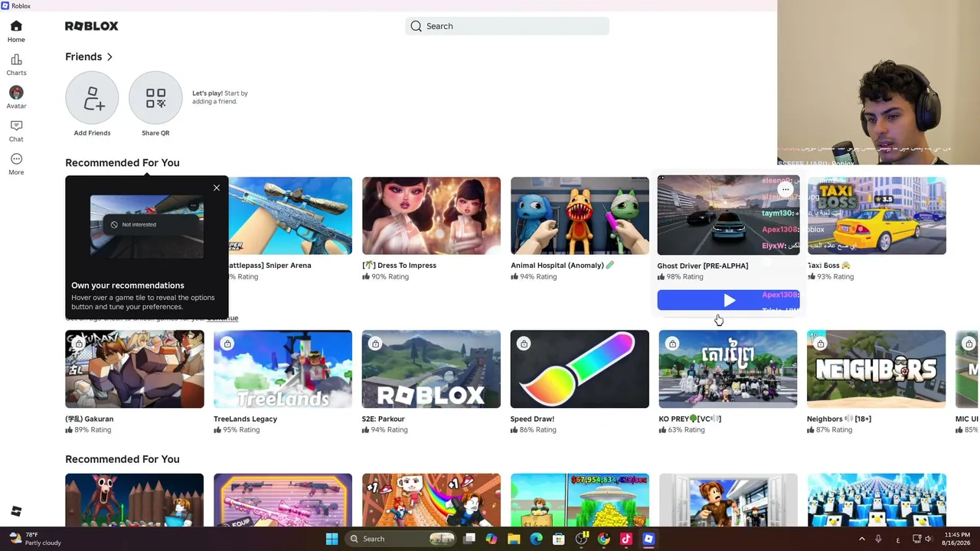The height and width of the screenshot is (551, 980).
Task: Close the Own your recommendations tooltip
Action: point(217,187)
